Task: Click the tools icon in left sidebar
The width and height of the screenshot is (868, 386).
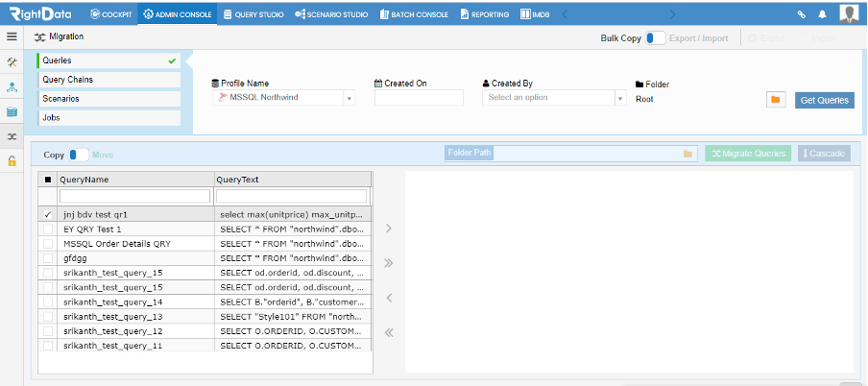Action: click(x=12, y=62)
